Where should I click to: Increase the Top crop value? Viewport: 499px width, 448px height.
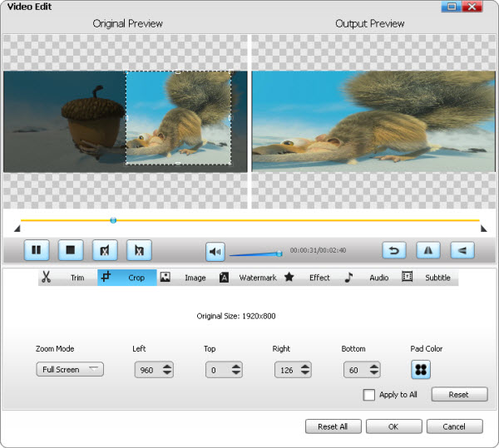(236, 367)
